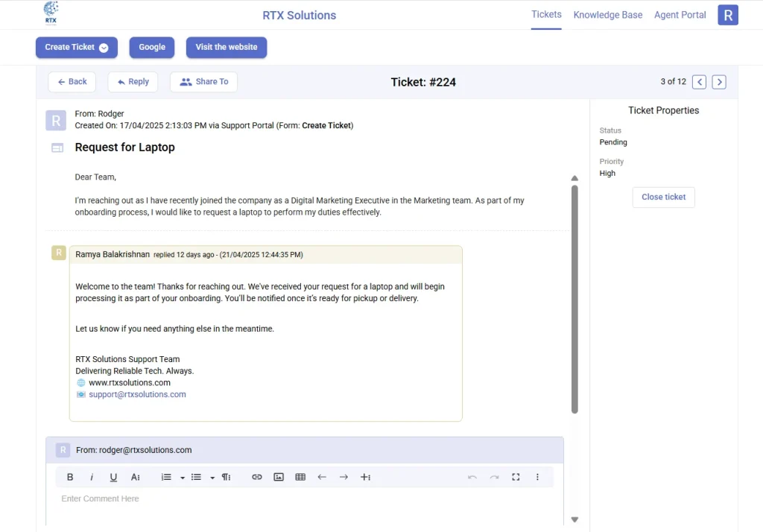Click the From: rodger@rtxsolutions.com sender line
The image size is (763, 532).
coord(134,450)
